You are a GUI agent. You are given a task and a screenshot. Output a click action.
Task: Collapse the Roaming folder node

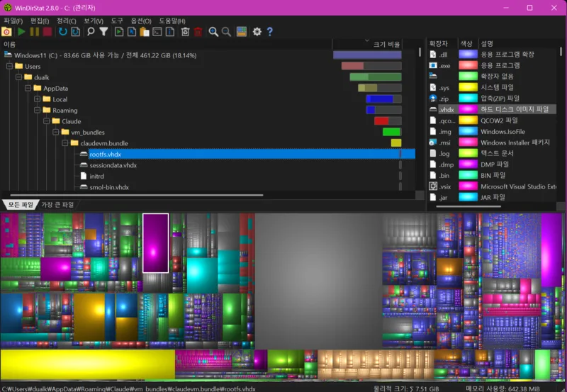coord(38,110)
